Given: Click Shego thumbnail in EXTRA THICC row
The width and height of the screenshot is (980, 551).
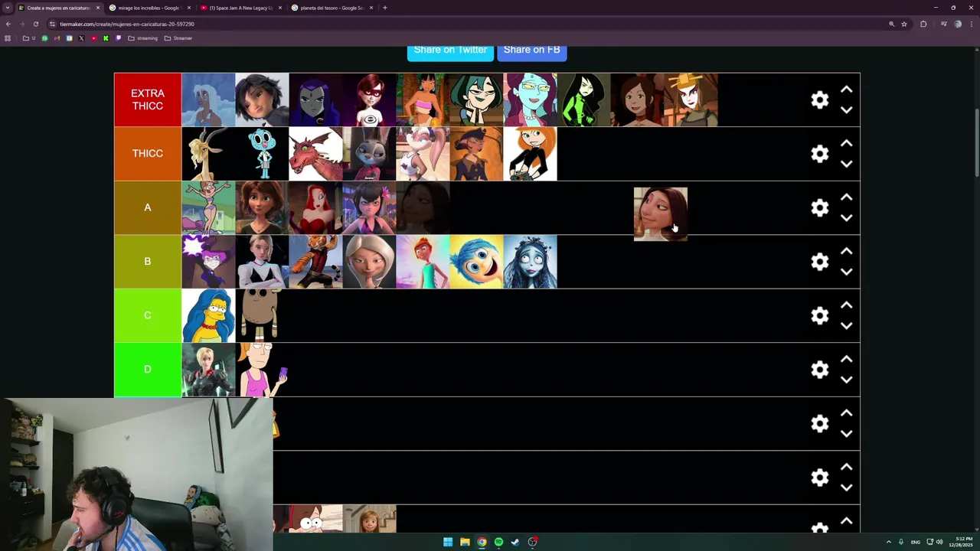Looking at the screenshot, I should [583, 100].
